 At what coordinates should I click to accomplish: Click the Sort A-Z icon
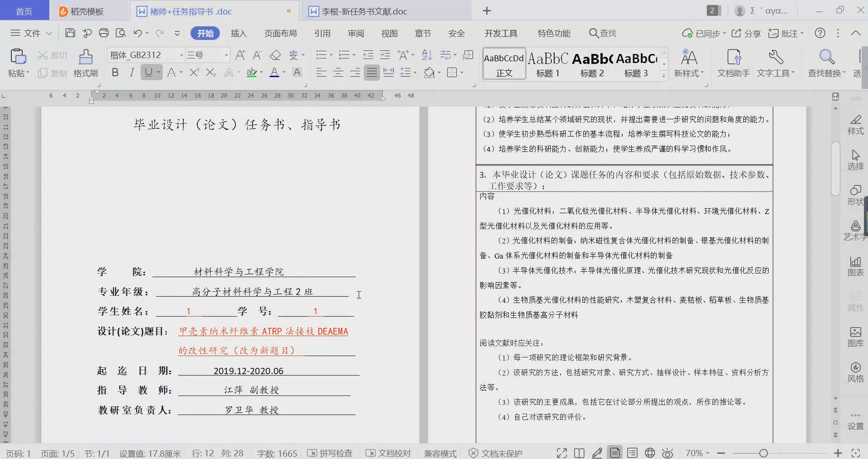427,55
